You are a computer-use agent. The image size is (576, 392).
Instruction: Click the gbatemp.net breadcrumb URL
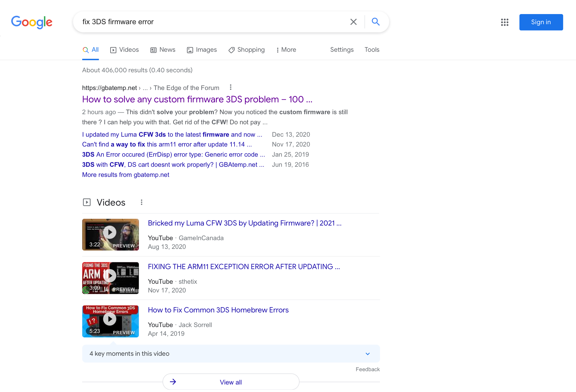tap(109, 88)
